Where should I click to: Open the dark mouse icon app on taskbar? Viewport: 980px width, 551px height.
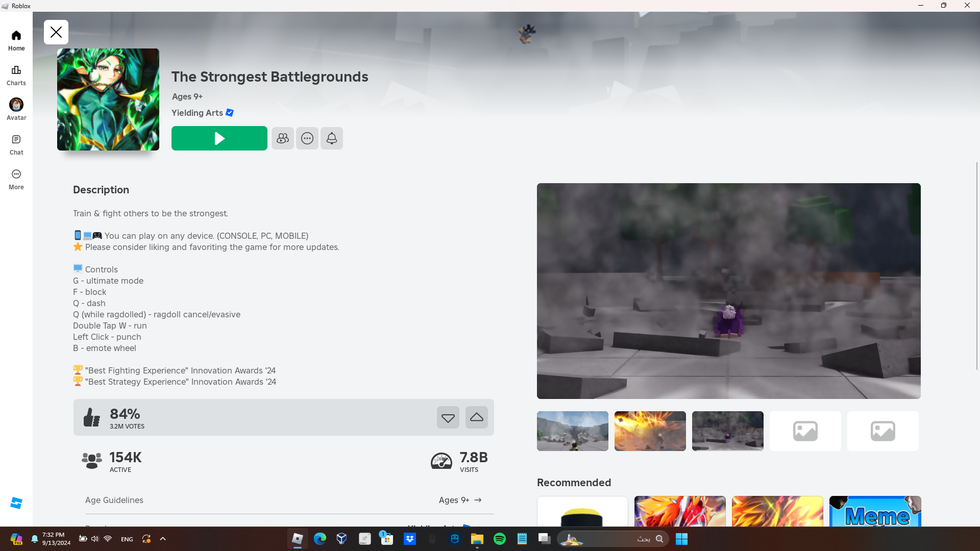click(432, 539)
